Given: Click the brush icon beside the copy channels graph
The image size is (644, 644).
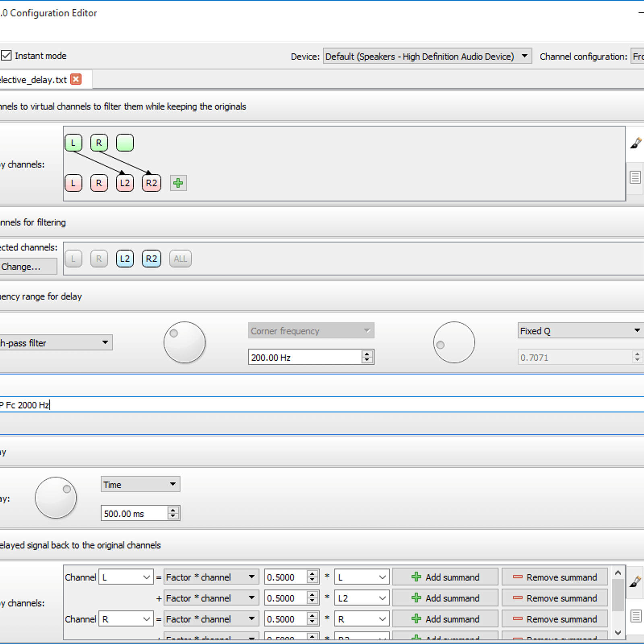Looking at the screenshot, I should coord(636,143).
